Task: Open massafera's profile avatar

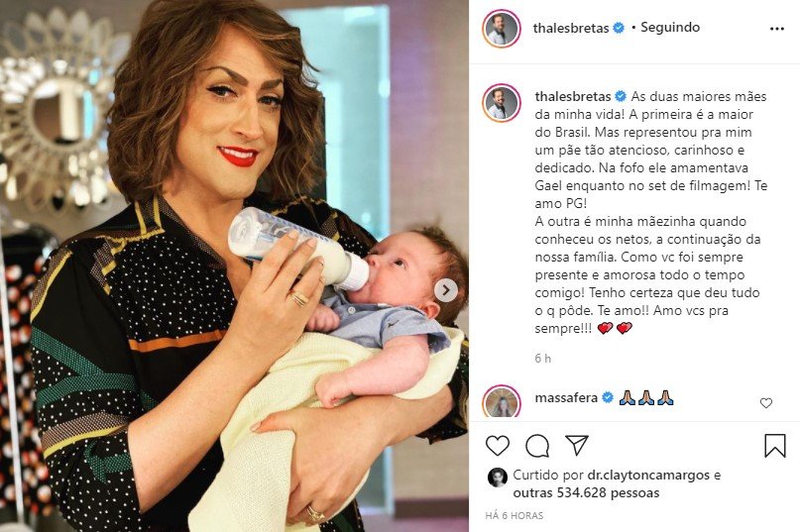Action: [502, 402]
